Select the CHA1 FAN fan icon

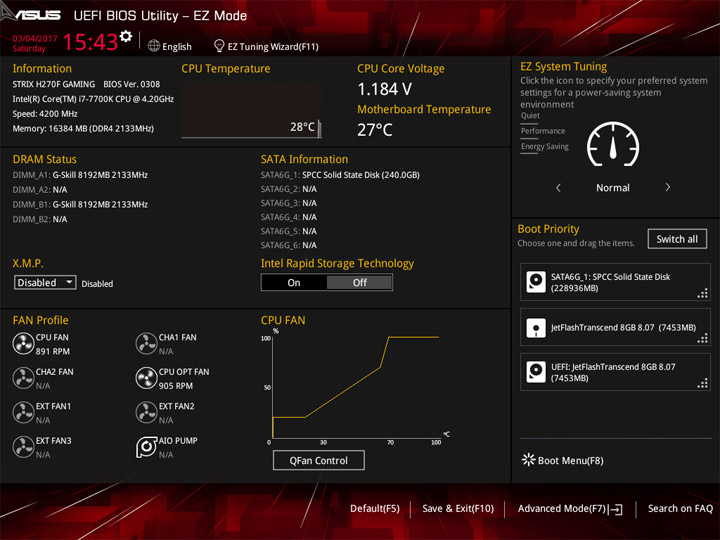[x=146, y=343]
